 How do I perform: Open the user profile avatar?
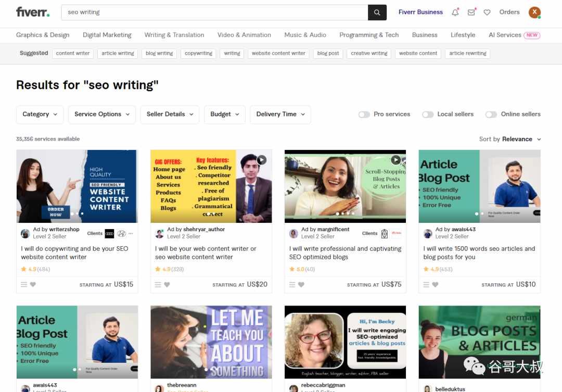[534, 12]
